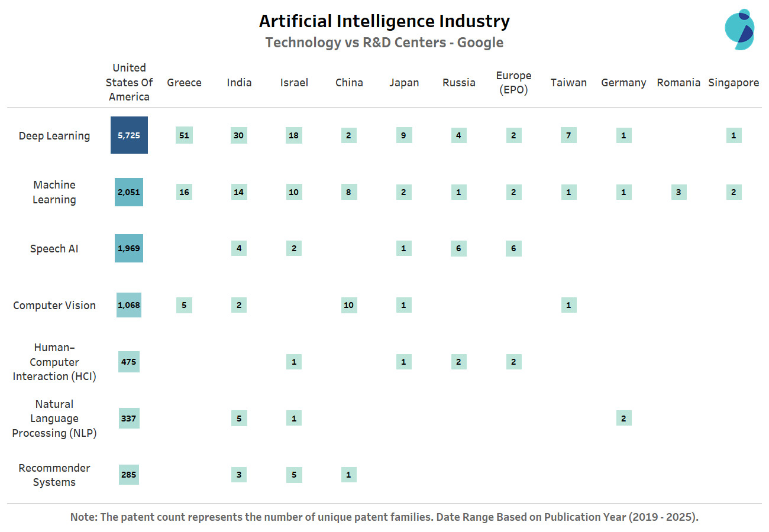Click the 285 Recommender Systems USA cell

pyautogui.click(x=129, y=475)
